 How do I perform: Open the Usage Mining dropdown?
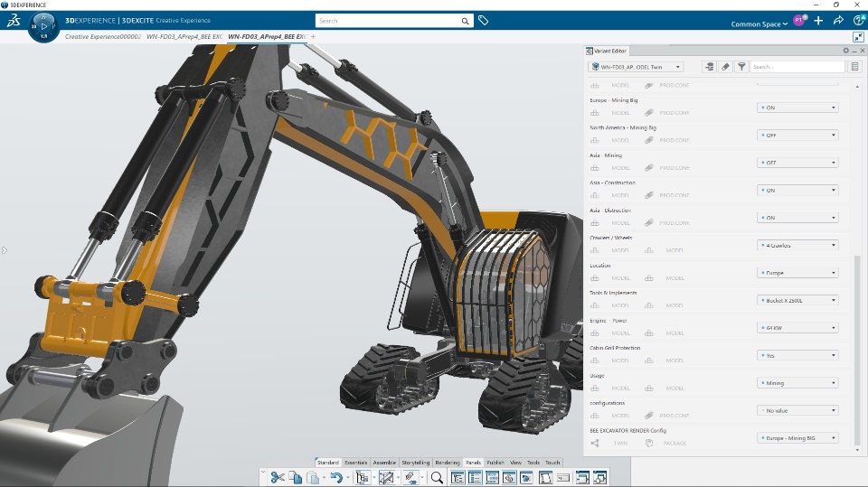797,383
